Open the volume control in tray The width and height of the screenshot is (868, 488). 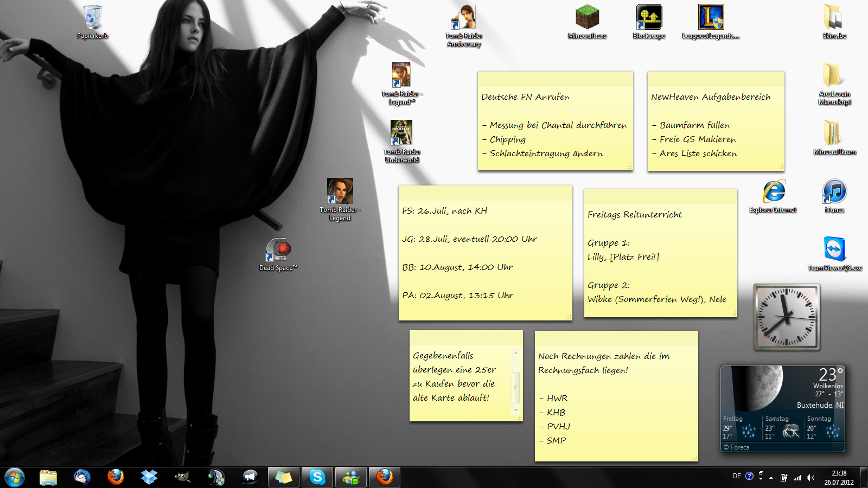810,478
